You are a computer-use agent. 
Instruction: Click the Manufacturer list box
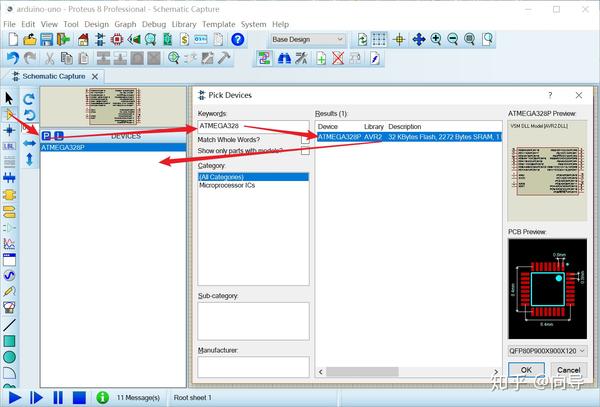[253, 367]
